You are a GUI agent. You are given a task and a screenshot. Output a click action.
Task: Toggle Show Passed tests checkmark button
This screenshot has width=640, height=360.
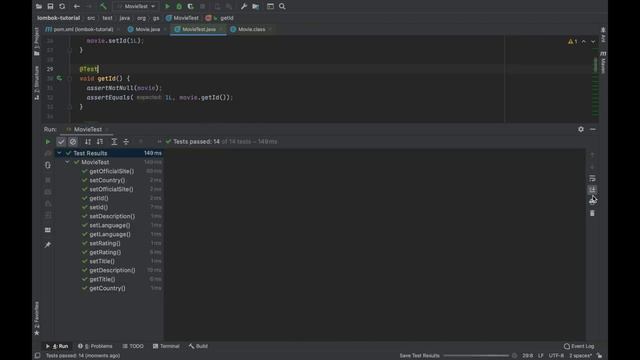coord(61,142)
